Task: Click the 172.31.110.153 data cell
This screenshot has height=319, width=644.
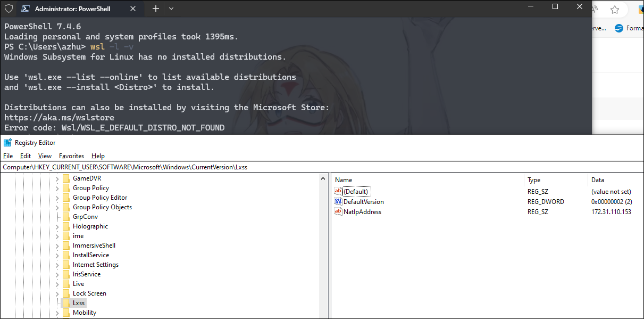Action: (611, 212)
